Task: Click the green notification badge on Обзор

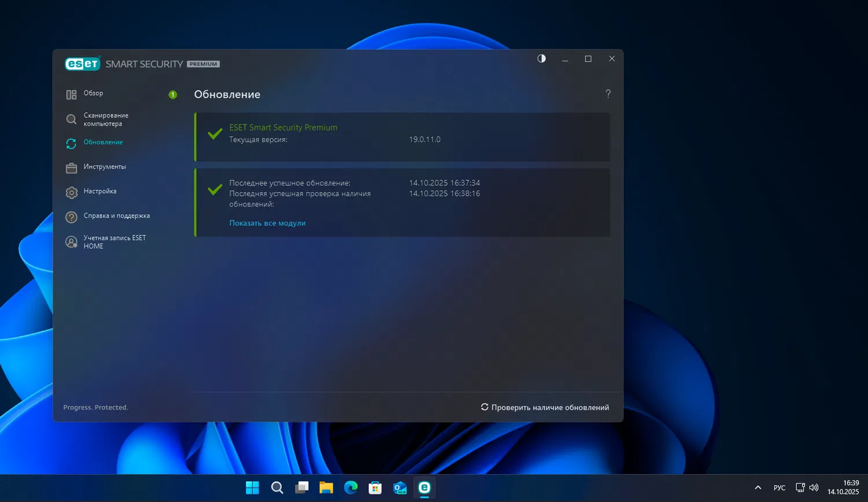Action: coord(172,95)
